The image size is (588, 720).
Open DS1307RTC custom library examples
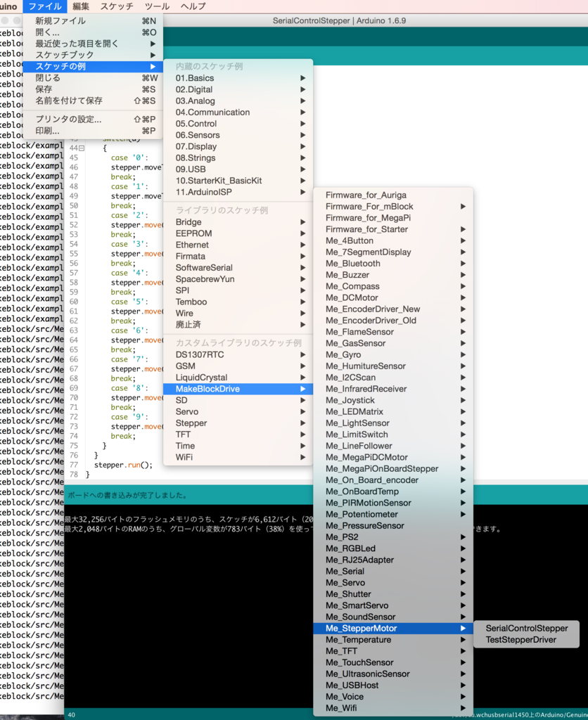pyautogui.click(x=238, y=354)
